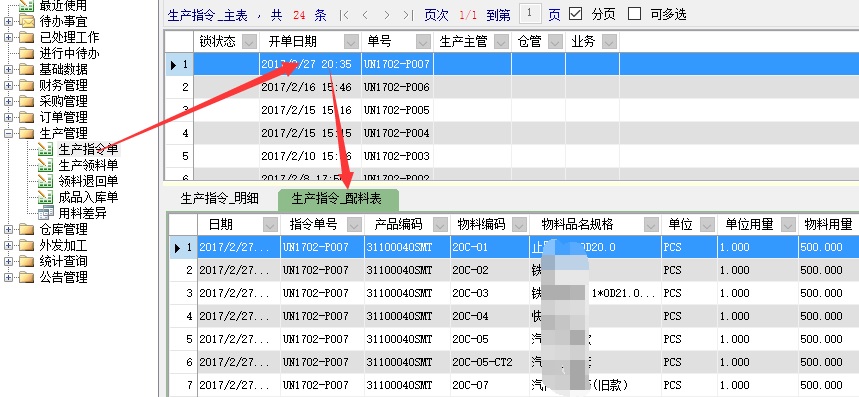Open the 领料退回单 tree icon

pos(45,181)
